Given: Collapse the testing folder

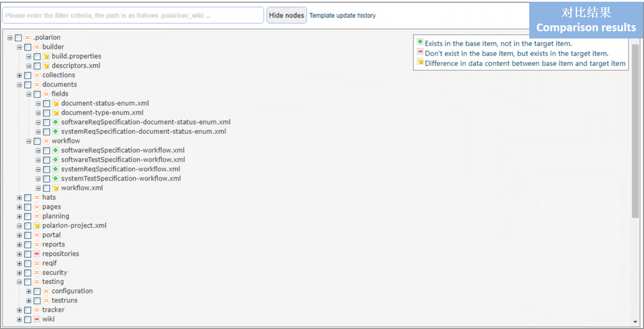Looking at the screenshot, I should point(19,282).
